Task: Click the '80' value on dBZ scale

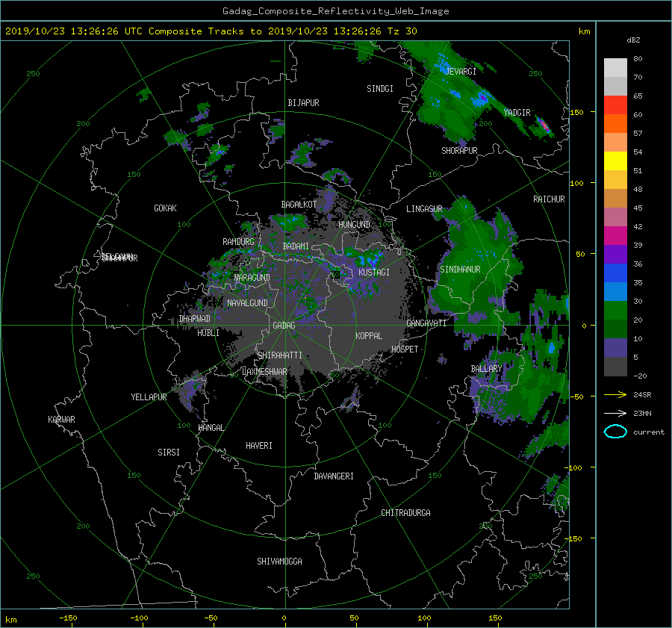Action: [x=638, y=59]
